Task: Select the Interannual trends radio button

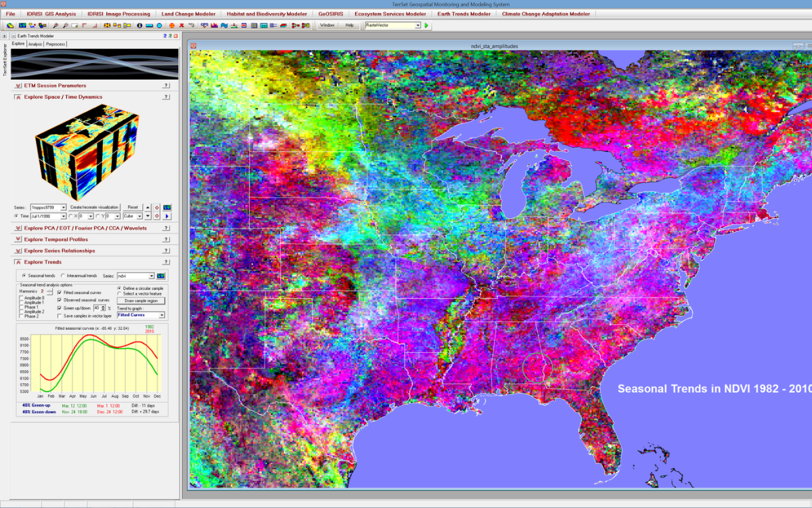Action: (x=63, y=276)
